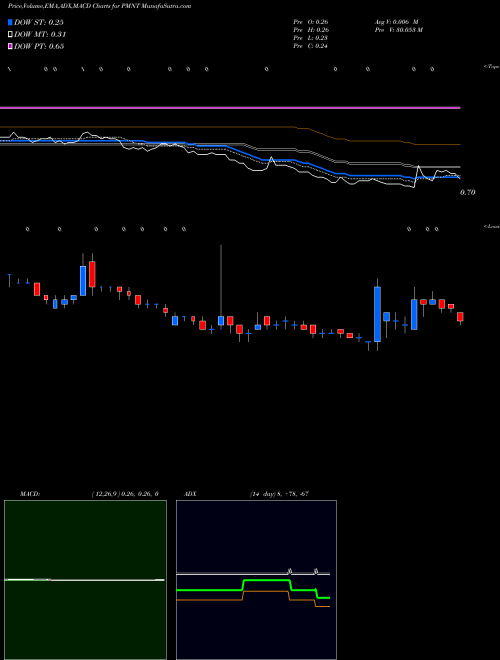Image resolution: width=500 pixels, height=660 pixels.
Task: Click the white DOW MT legend swatch
Action: click(11, 35)
